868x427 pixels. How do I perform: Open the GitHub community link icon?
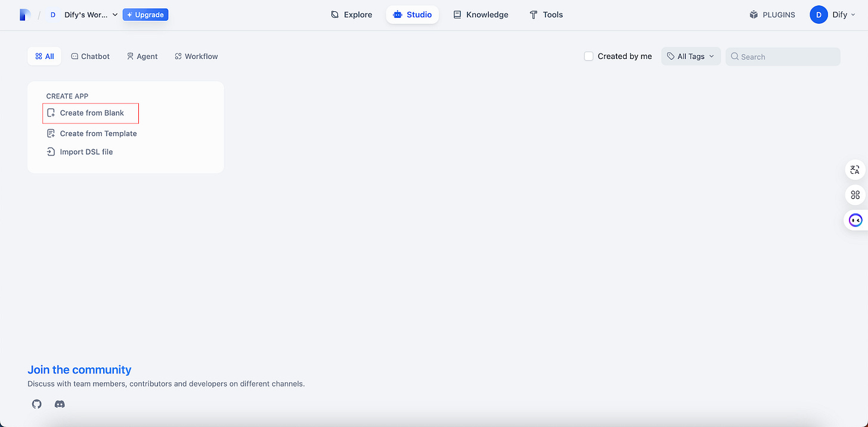[x=37, y=404]
